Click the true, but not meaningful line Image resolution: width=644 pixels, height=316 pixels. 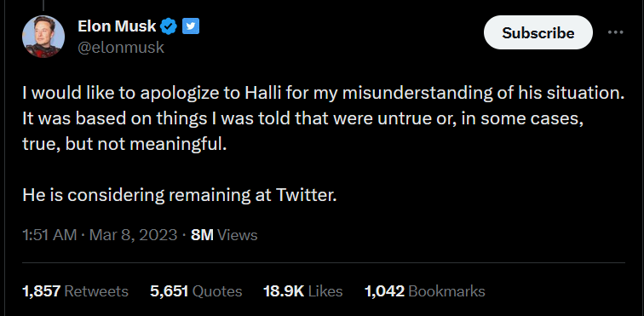124,145
